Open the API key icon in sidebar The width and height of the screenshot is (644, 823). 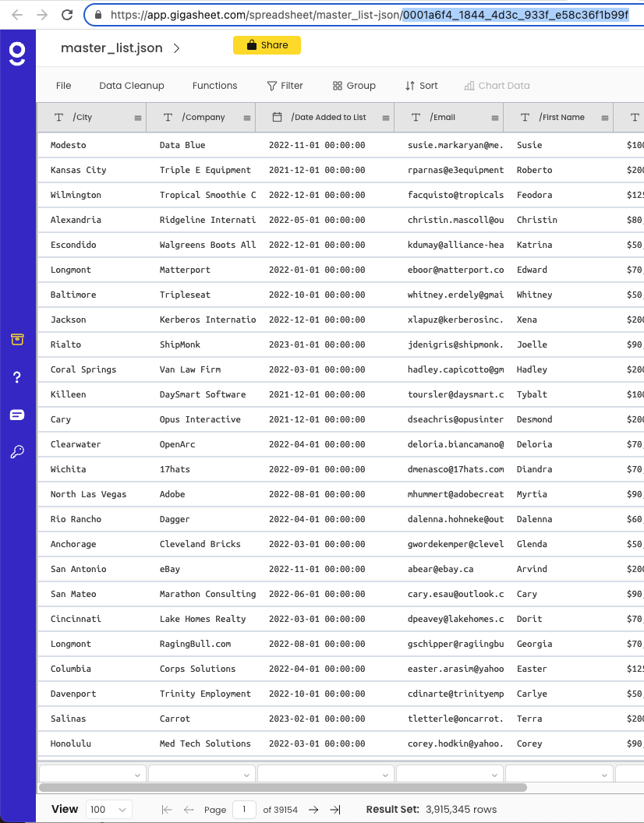pyautogui.click(x=16, y=452)
